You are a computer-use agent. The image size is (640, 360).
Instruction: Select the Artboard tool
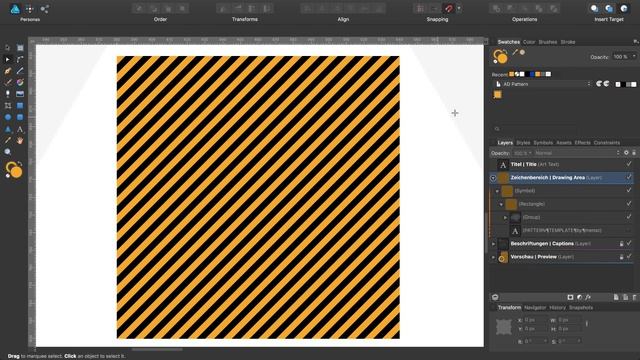pos(20,48)
